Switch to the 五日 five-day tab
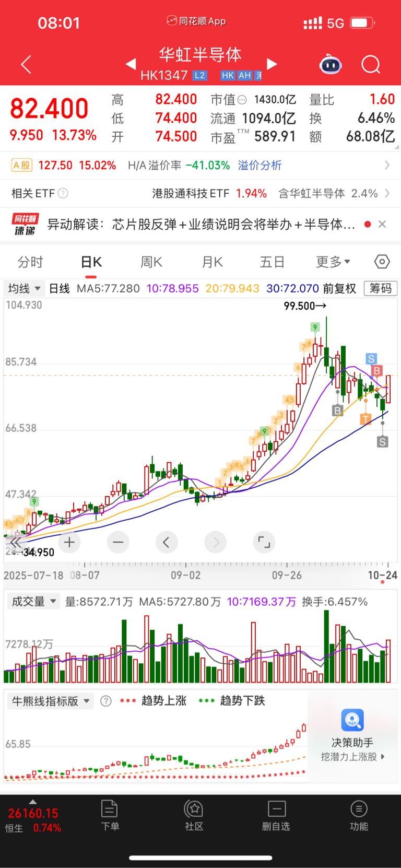This screenshot has height=868, width=401. click(272, 262)
